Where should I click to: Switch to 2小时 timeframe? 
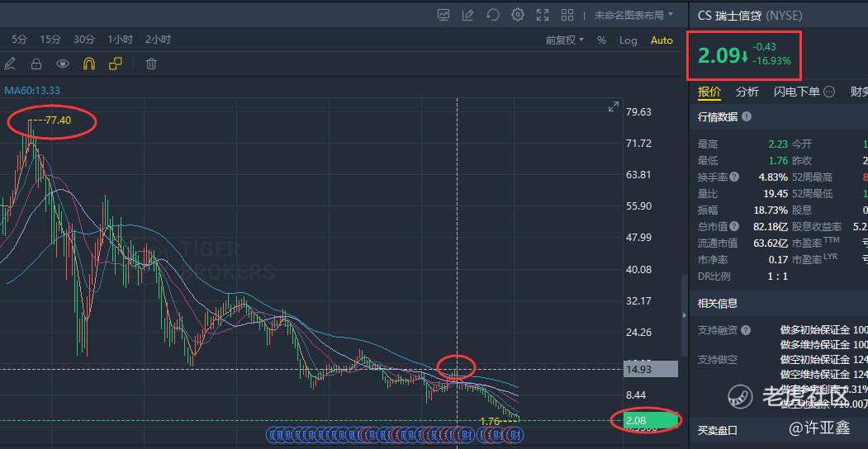(x=159, y=40)
